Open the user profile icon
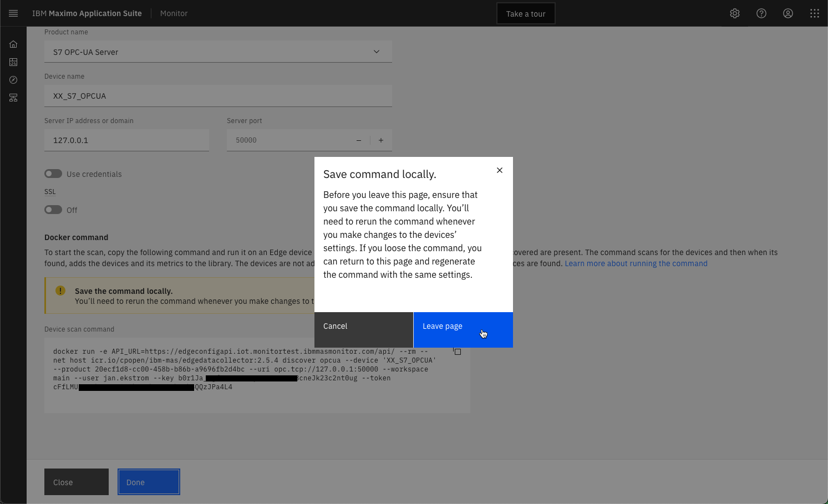 788,13
